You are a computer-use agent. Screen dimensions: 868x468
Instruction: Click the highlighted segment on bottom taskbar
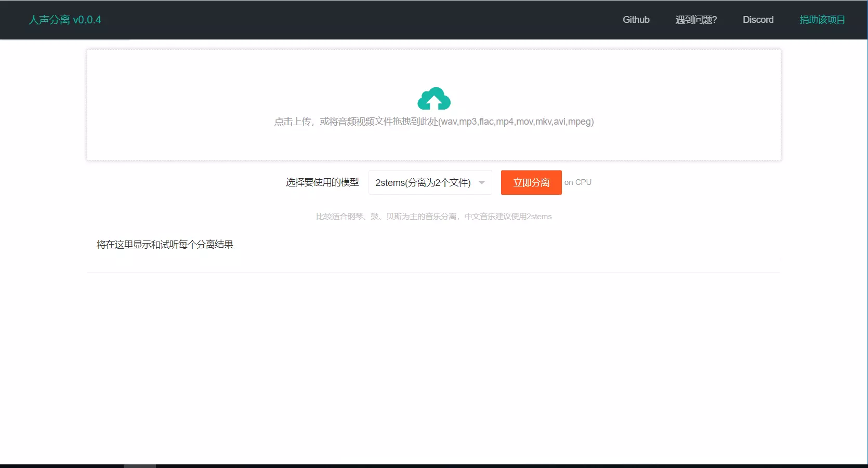(140, 465)
